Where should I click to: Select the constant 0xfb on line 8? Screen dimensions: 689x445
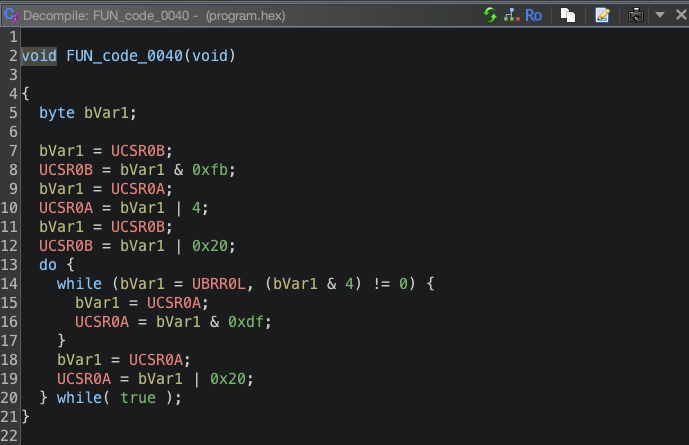click(210, 170)
